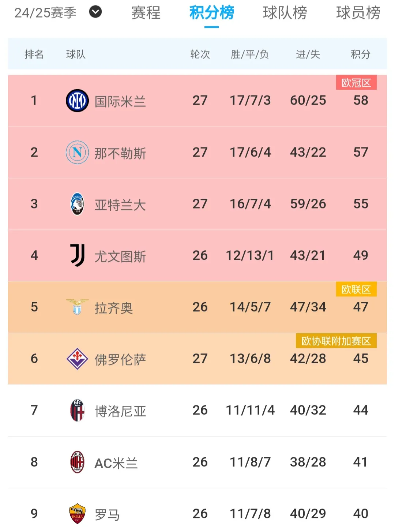
Task: Select the active 积分榜 tab
Action: tap(211, 13)
